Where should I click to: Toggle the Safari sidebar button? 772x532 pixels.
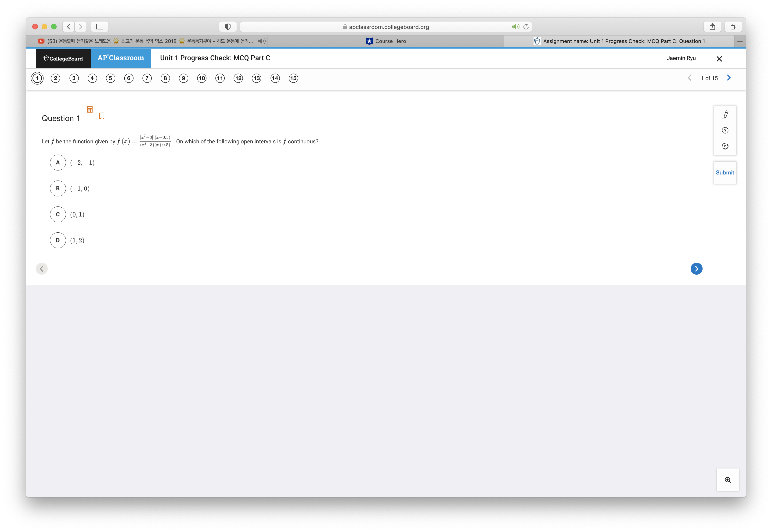click(x=100, y=27)
